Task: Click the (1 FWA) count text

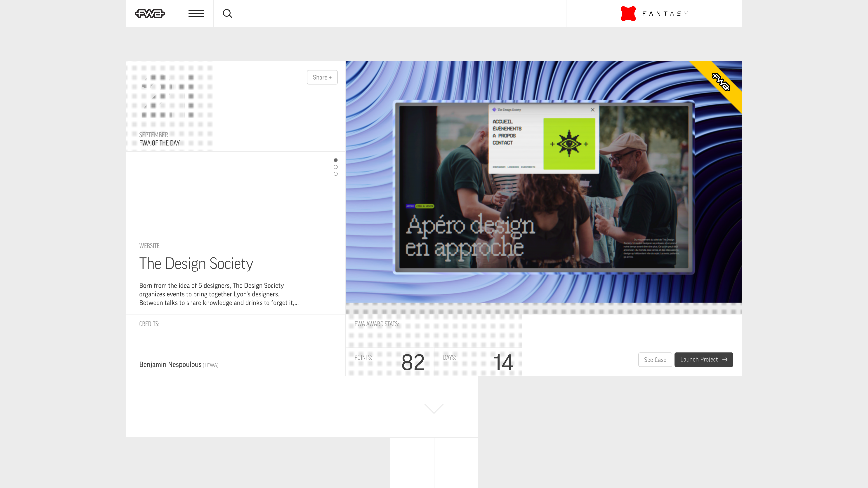Action: coord(211,365)
